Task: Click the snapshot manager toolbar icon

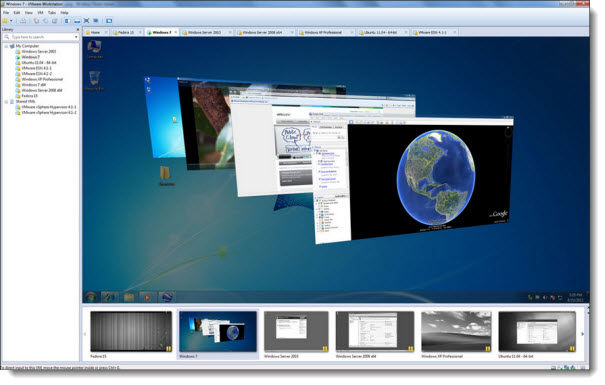Action: pyautogui.click(x=54, y=21)
